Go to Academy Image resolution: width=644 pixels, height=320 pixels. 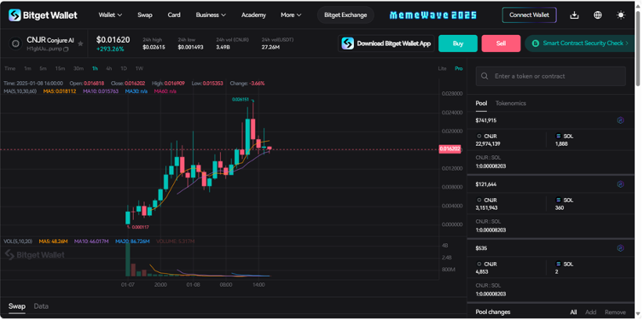(x=253, y=15)
